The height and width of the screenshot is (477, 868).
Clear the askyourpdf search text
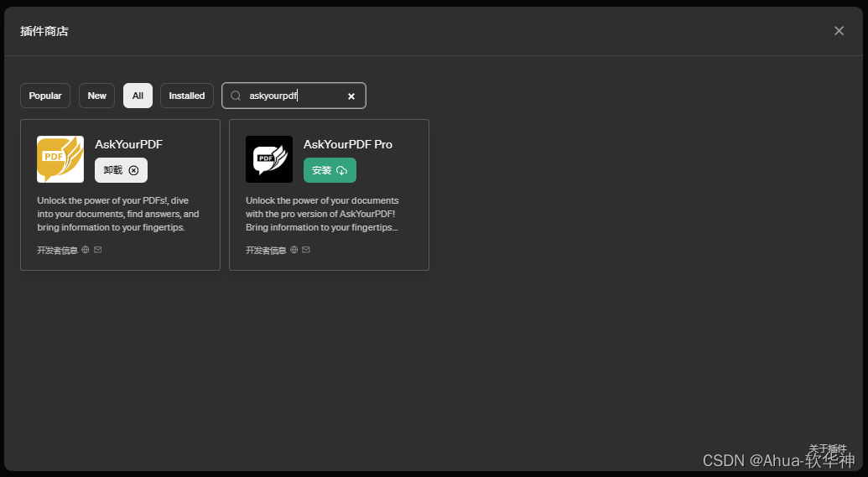(x=351, y=96)
